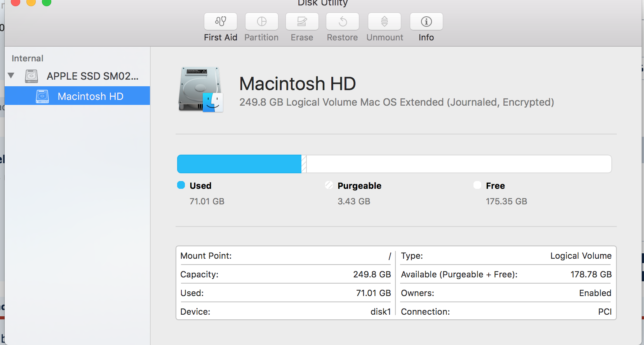This screenshot has width=644, height=345.
Task: Click the large Macintosh HD drive image
Action: coord(201,90)
